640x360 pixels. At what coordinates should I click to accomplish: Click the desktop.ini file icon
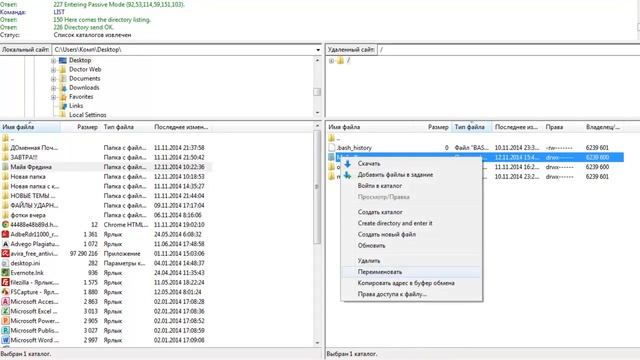click(x=5, y=263)
